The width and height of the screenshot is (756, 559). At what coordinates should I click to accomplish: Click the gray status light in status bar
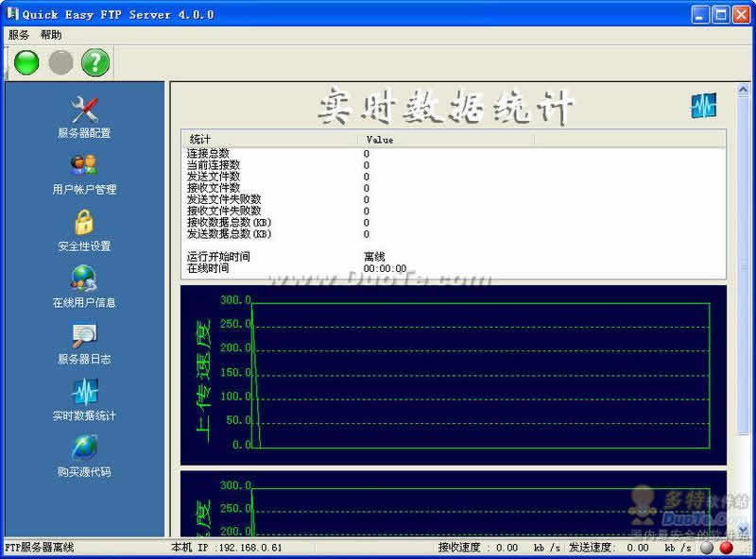pyautogui.click(x=707, y=548)
